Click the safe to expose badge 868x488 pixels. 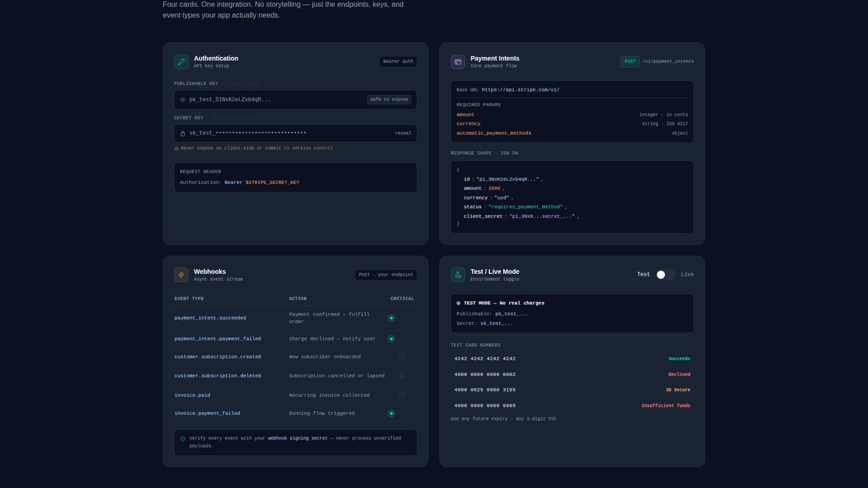point(389,99)
